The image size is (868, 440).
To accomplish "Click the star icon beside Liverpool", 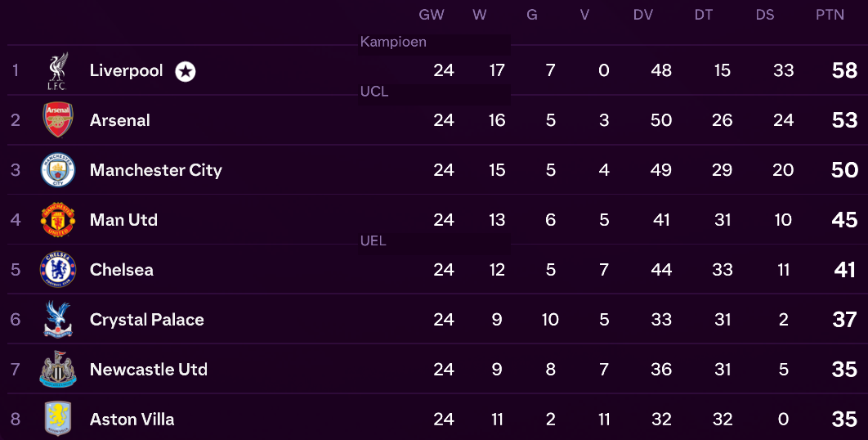I will click(x=186, y=71).
